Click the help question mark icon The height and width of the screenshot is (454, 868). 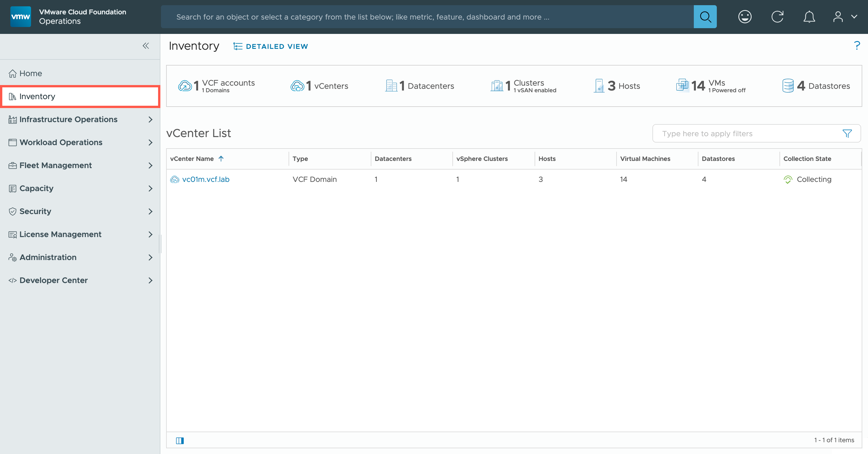[x=857, y=45]
